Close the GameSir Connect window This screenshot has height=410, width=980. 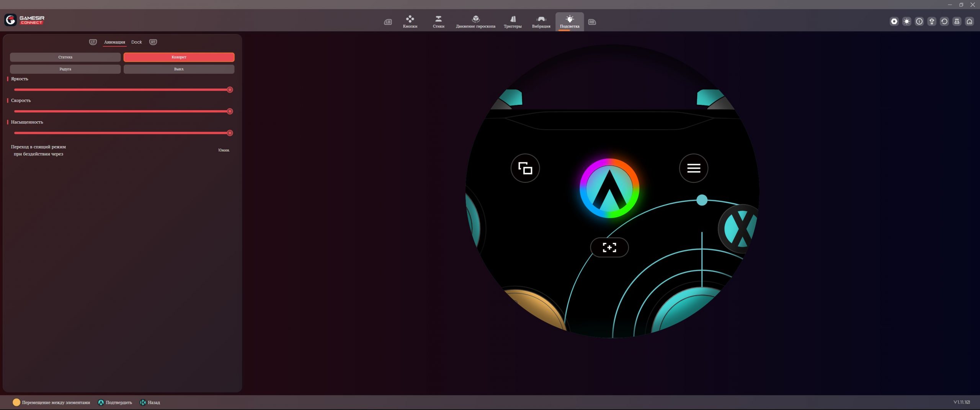pyautogui.click(x=973, y=5)
